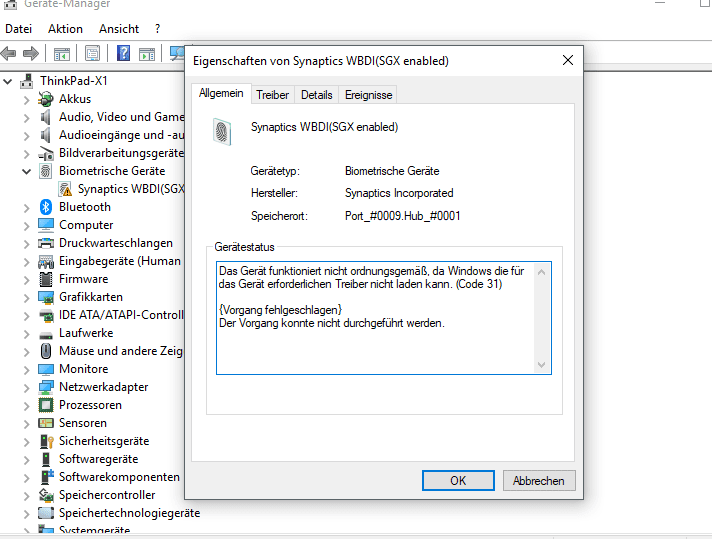Select the Softwarekomponenten tree entry
The height and width of the screenshot is (539, 712).
coord(119,477)
